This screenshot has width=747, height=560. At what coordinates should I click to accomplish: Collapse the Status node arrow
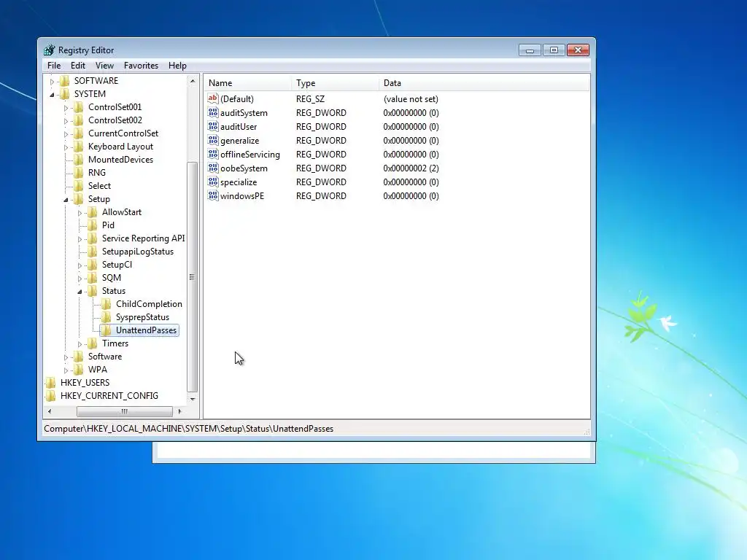pyautogui.click(x=80, y=292)
